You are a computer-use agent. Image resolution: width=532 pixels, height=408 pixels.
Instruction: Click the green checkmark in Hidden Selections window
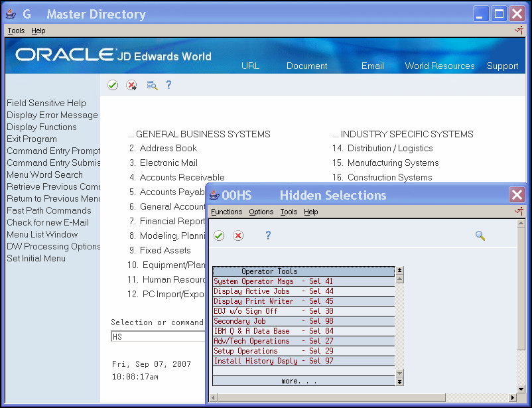click(x=219, y=236)
